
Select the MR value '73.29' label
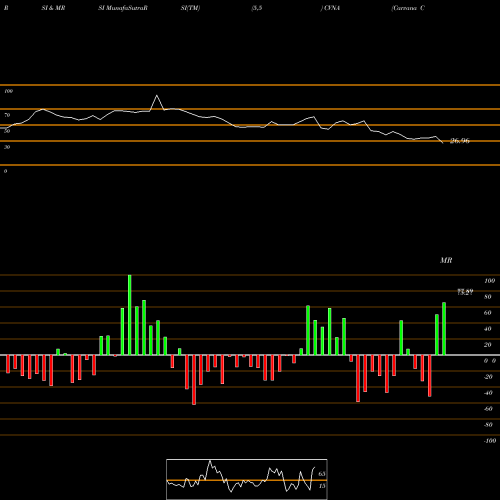click(465, 292)
